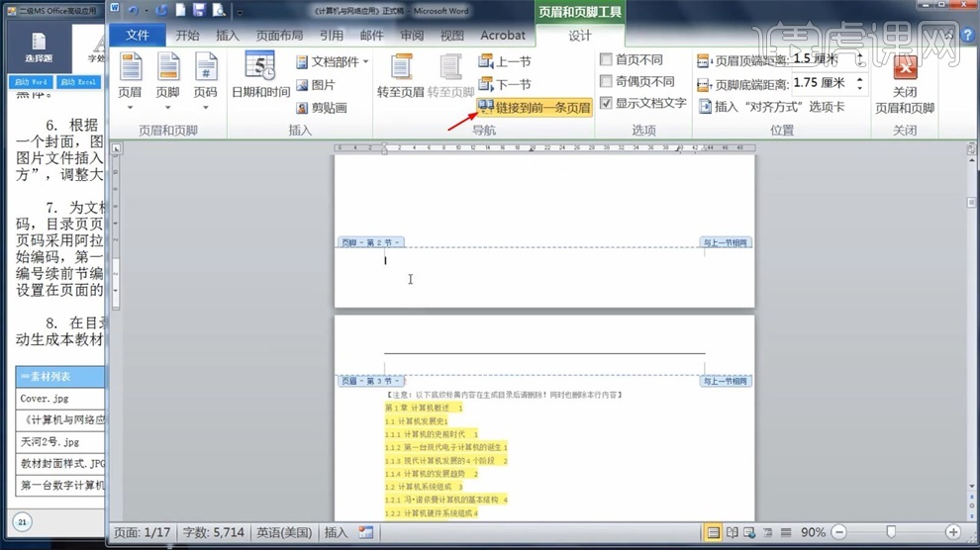Click the vertical scrollbar thumb

pos(971,202)
